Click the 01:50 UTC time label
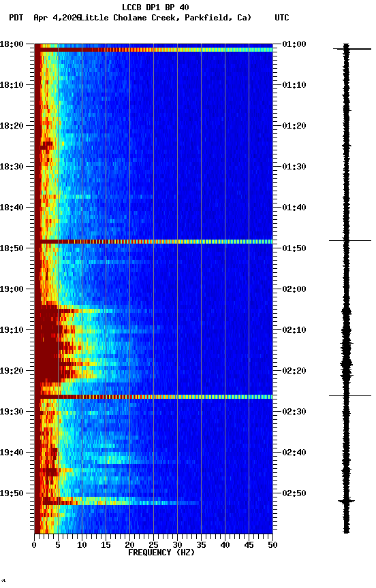This screenshot has width=376, height=588. (294, 248)
